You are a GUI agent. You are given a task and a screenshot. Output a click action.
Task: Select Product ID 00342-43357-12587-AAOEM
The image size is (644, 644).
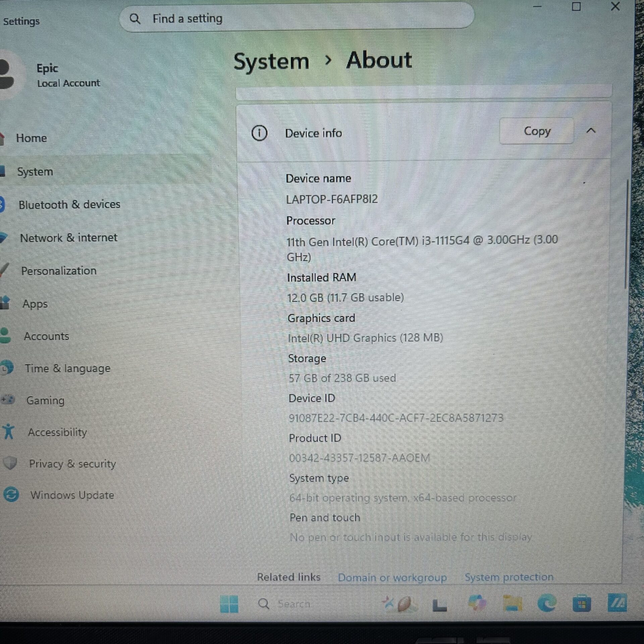pyautogui.click(x=359, y=458)
